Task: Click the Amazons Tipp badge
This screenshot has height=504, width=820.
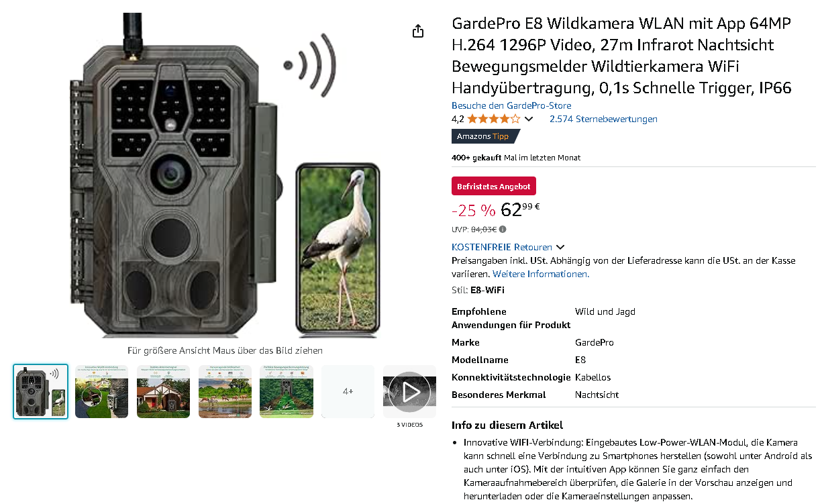Action: tap(483, 136)
